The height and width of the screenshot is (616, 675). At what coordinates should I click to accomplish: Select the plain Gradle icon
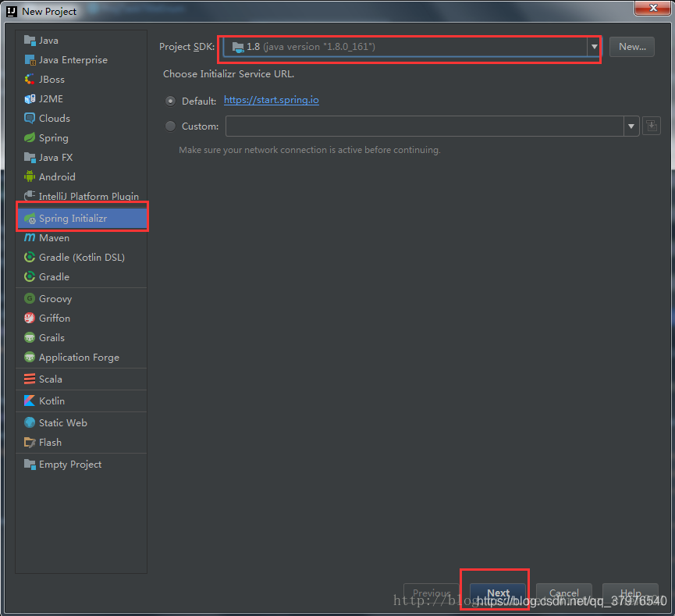point(30,277)
